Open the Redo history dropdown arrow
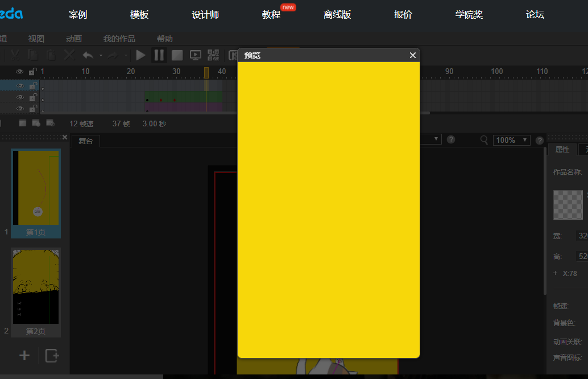The image size is (588, 379). [x=126, y=56]
